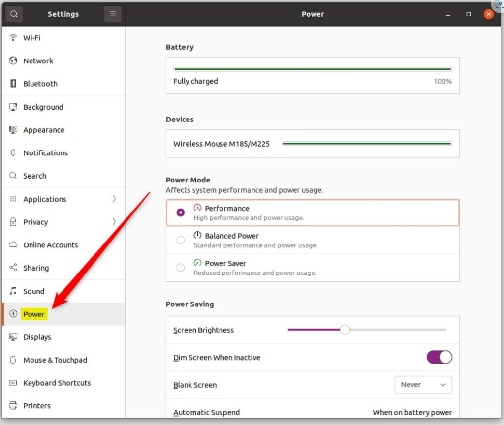Click the Wi-Fi icon in sidebar

(x=13, y=38)
